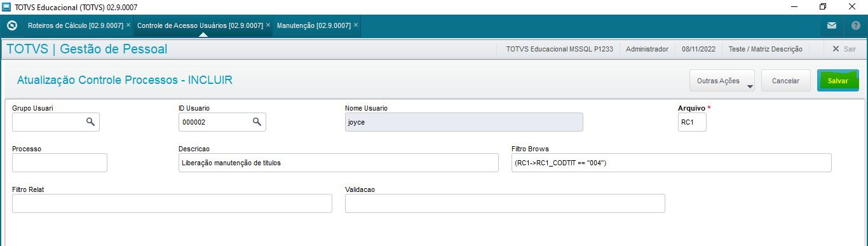Click the TOTVS home circle icon

pos(11,26)
